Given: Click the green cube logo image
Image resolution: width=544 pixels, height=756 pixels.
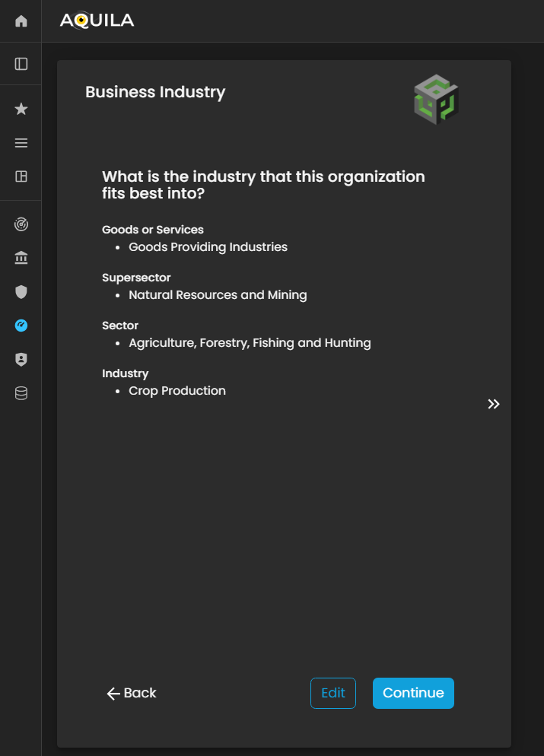Looking at the screenshot, I should click(x=436, y=100).
